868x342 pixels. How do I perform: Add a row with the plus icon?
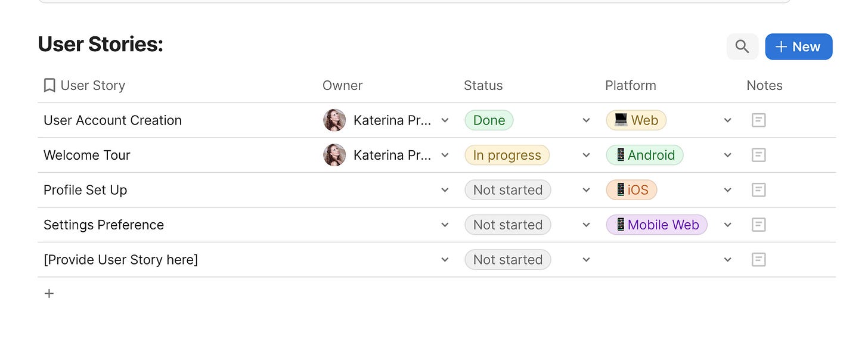49,293
